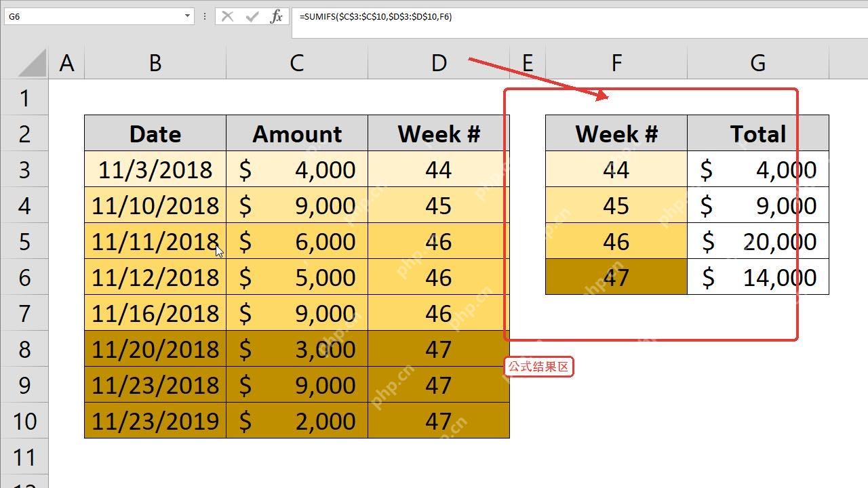Select column A header

[66, 63]
